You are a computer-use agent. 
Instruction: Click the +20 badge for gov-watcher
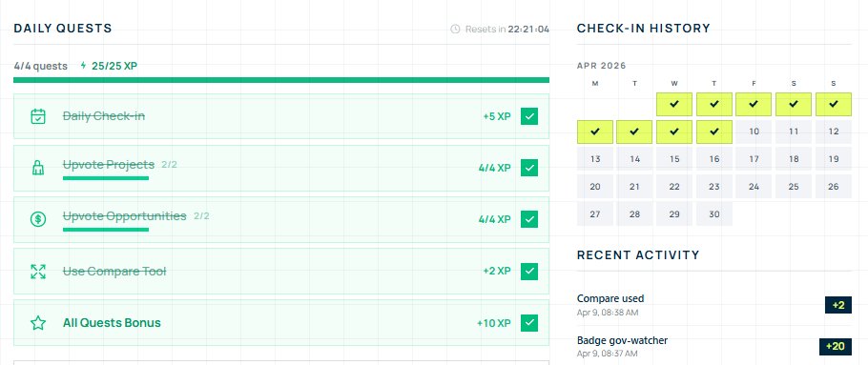point(836,346)
